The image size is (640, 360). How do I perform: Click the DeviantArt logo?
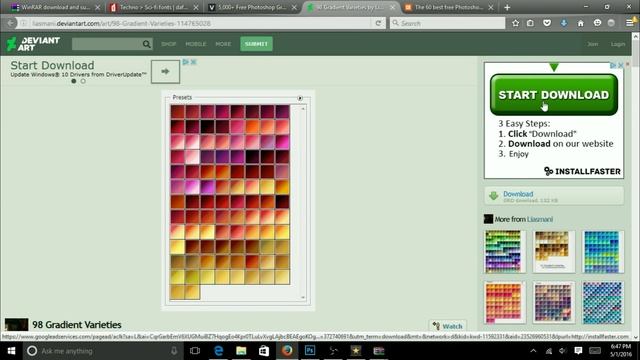click(x=33, y=44)
